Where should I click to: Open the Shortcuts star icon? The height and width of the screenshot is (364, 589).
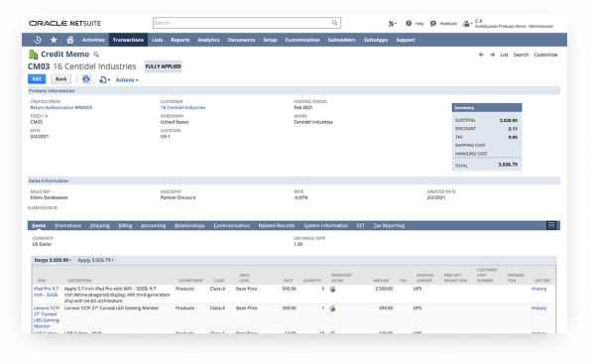[54, 40]
